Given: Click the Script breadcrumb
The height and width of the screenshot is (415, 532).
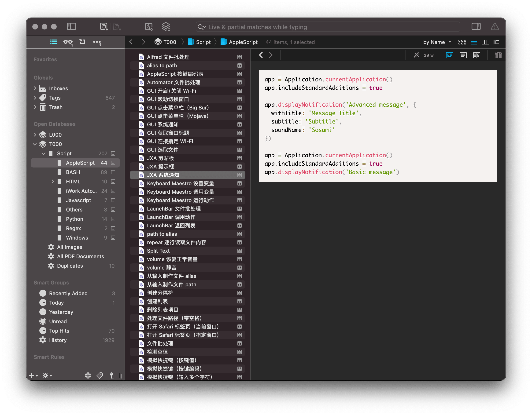Looking at the screenshot, I should [x=199, y=42].
